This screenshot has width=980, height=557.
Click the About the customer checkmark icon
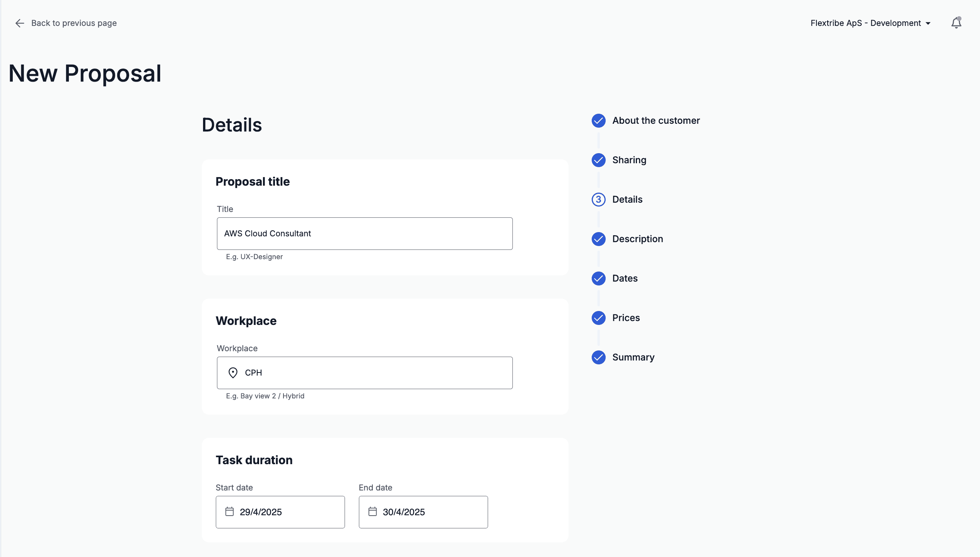(598, 121)
